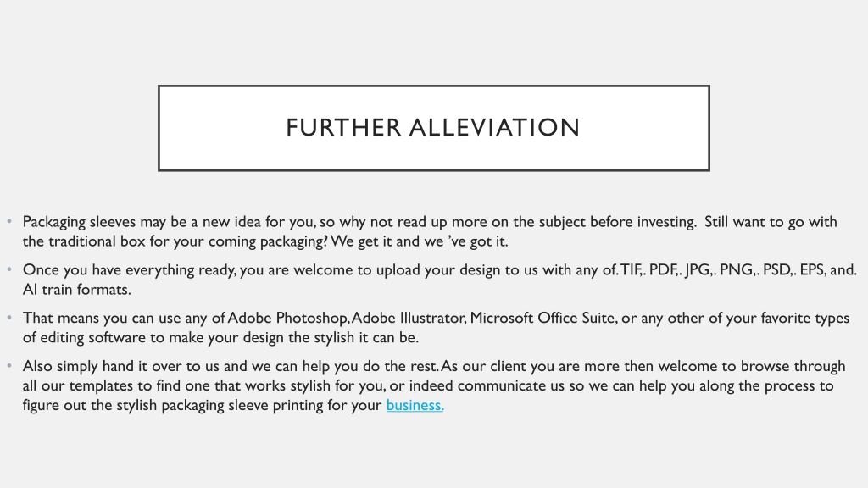The width and height of the screenshot is (868, 488).
Task: Click on the words "Adobe Photoshop"
Action: (x=287, y=319)
